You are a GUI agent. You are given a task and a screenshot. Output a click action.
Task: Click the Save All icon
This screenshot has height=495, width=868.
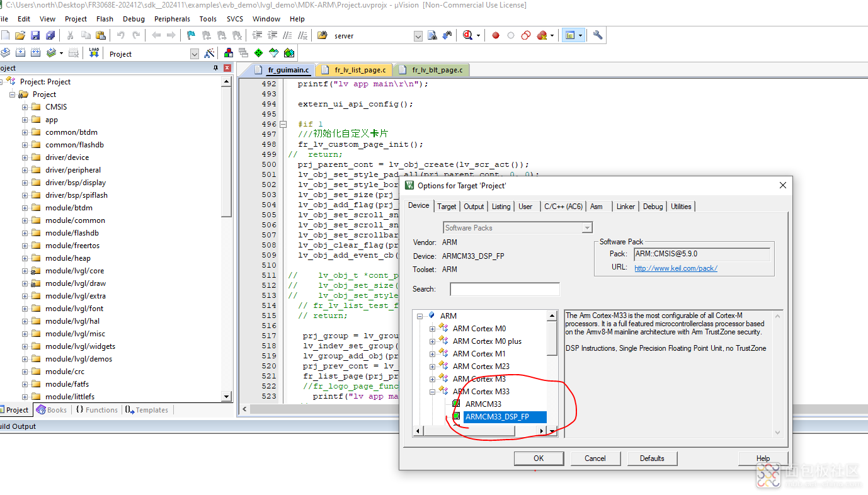[x=50, y=36]
